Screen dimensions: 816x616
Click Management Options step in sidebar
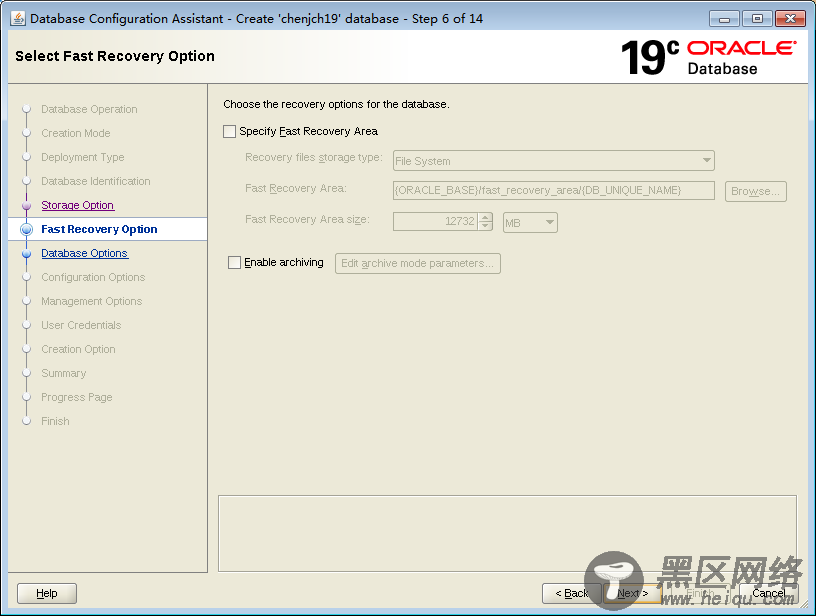(92, 301)
